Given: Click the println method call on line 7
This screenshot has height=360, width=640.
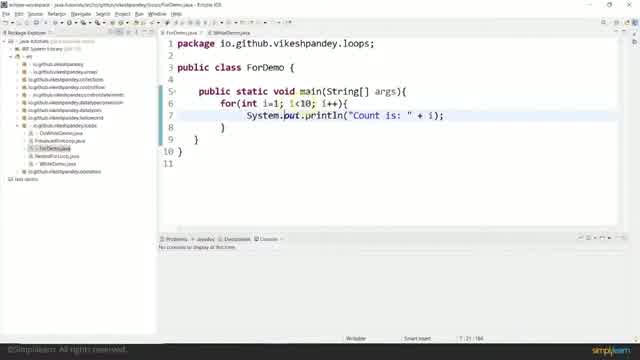Looking at the screenshot, I should [324, 116].
